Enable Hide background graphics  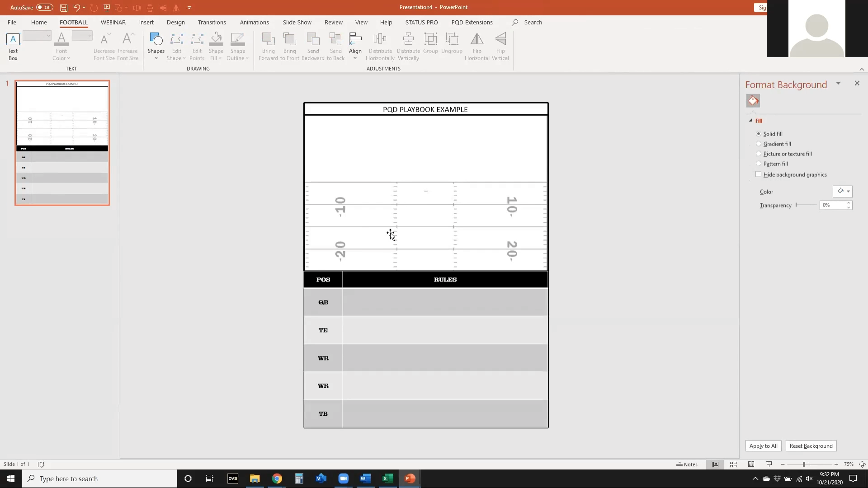(759, 174)
